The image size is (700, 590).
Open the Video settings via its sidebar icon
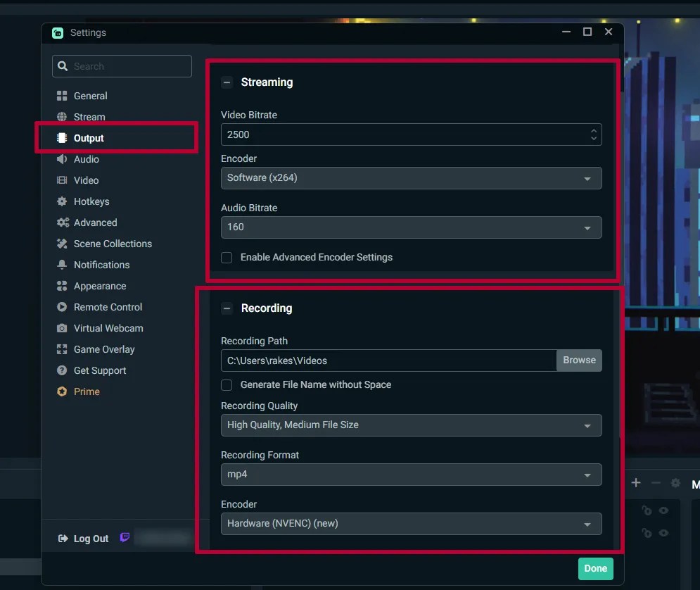61,180
